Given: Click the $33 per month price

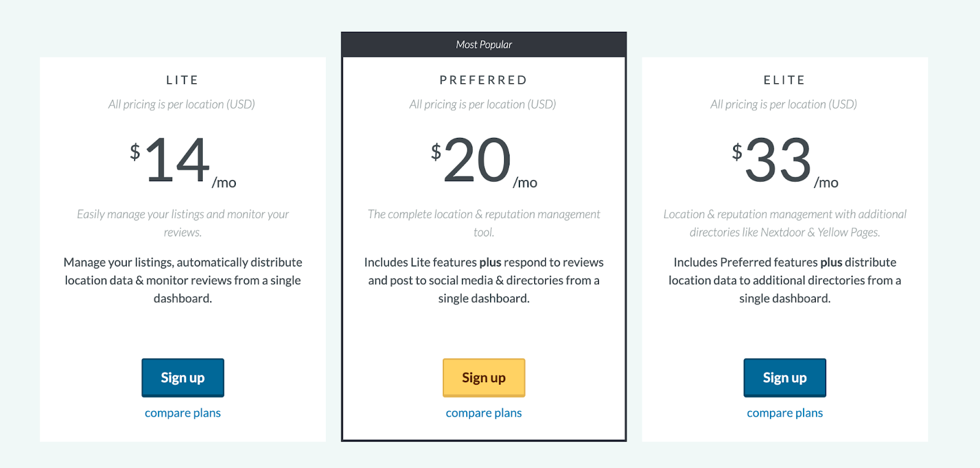Looking at the screenshot, I should click(x=785, y=161).
